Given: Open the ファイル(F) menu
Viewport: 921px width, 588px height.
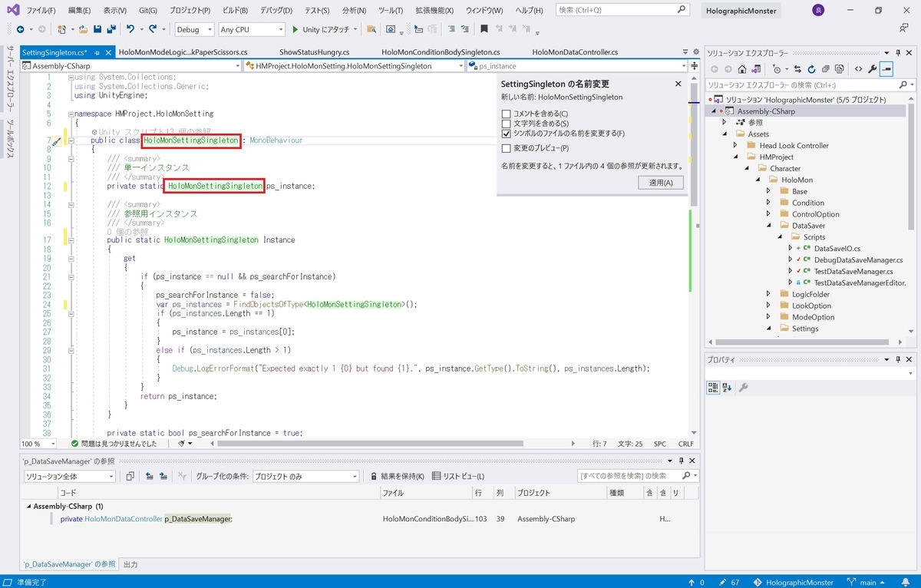Looking at the screenshot, I should [41, 11].
